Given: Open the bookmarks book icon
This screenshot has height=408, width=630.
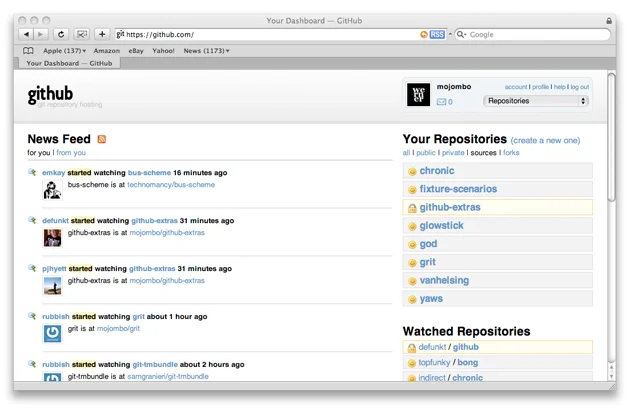Looking at the screenshot, I should point(28,51).
